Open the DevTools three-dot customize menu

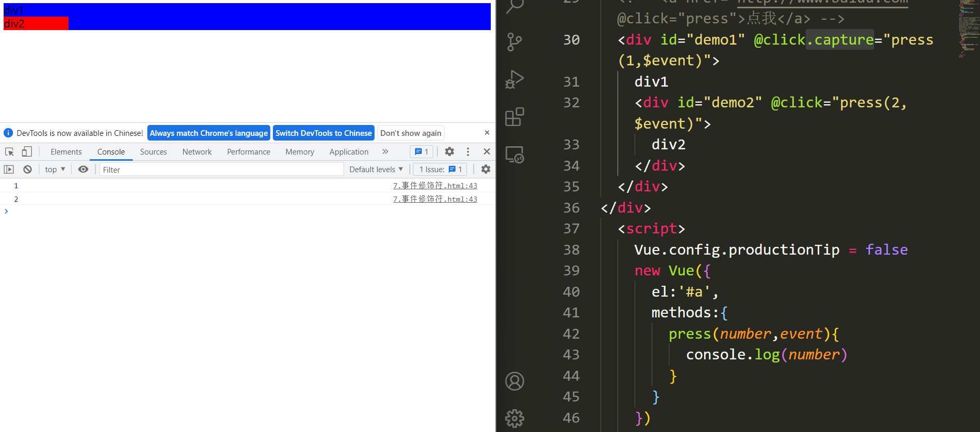pos(468,151)
